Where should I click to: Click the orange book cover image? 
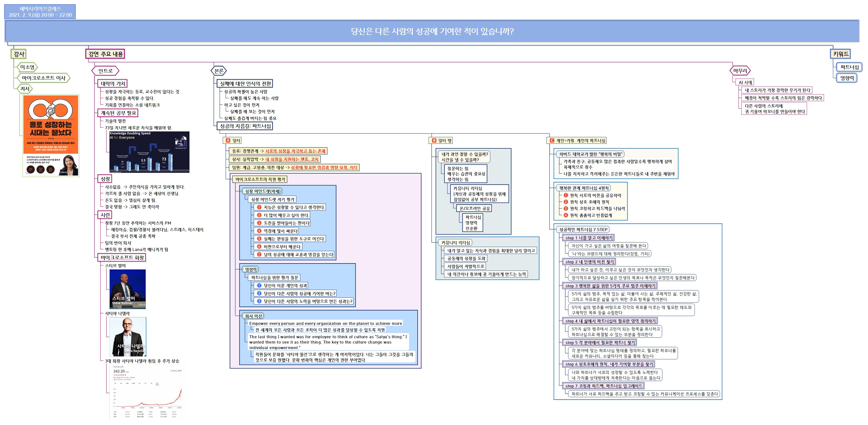[51, 136]
